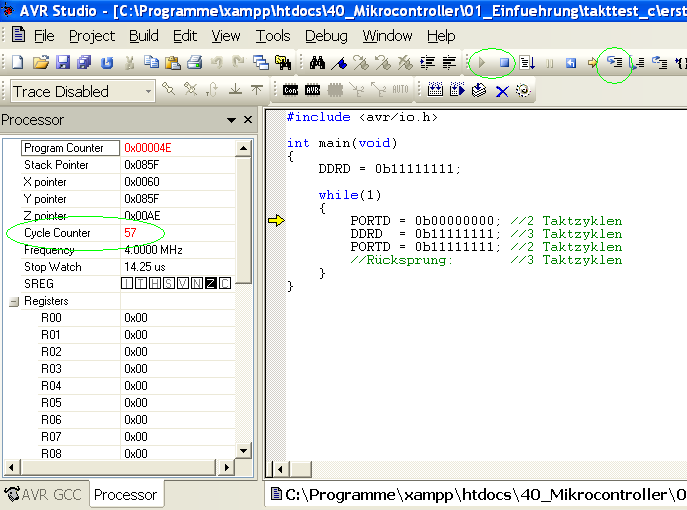This screenshot has height=510, width=687.
Task: Click the Undo arrow icon
Action: coord(216,63)
